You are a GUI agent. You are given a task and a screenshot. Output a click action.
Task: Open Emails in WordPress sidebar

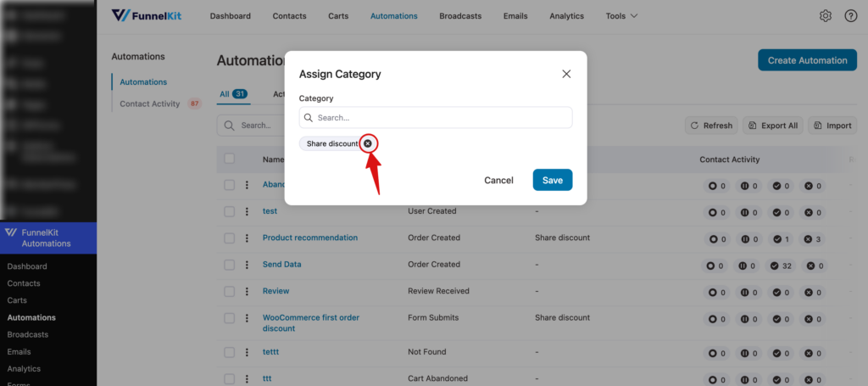(19, 352)
